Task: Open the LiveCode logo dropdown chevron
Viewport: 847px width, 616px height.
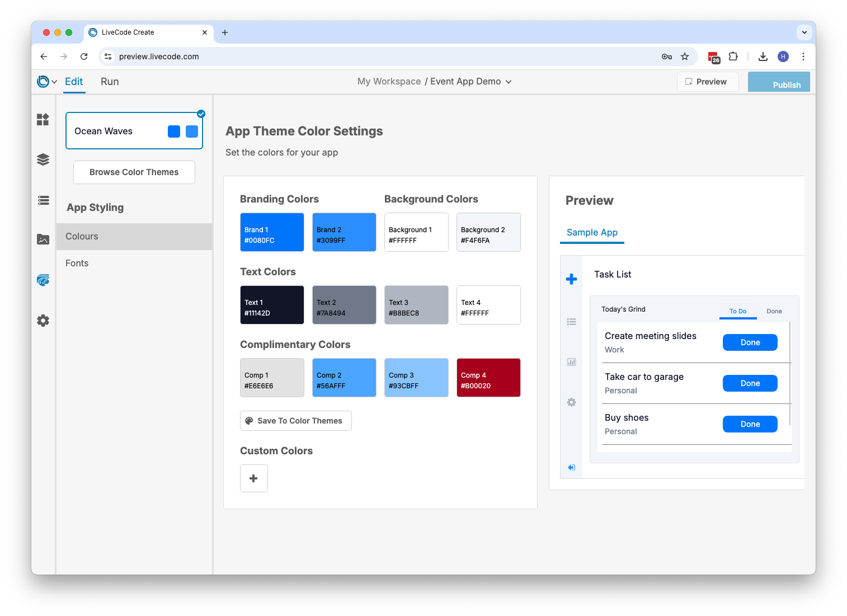Action: point(54,81)
